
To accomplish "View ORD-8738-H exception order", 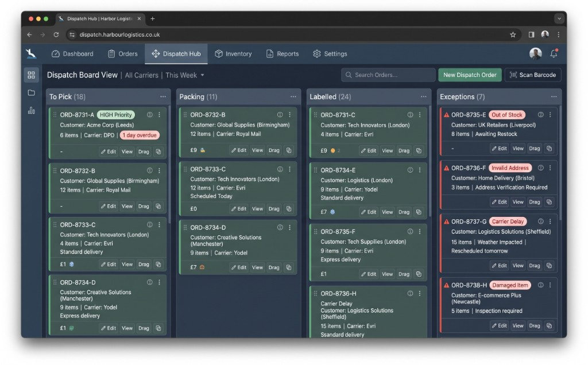I will 518,325.
